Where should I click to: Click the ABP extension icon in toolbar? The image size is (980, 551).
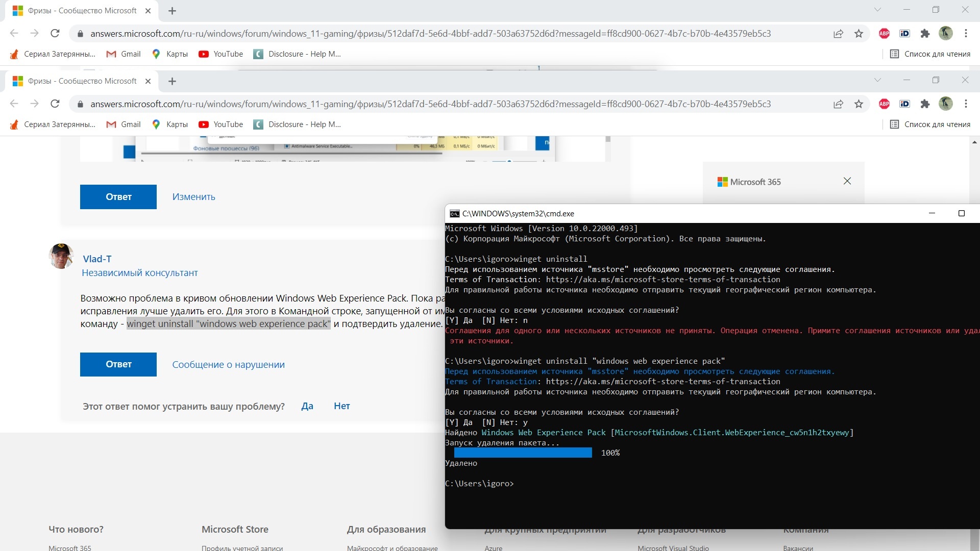tap(884, 33)
